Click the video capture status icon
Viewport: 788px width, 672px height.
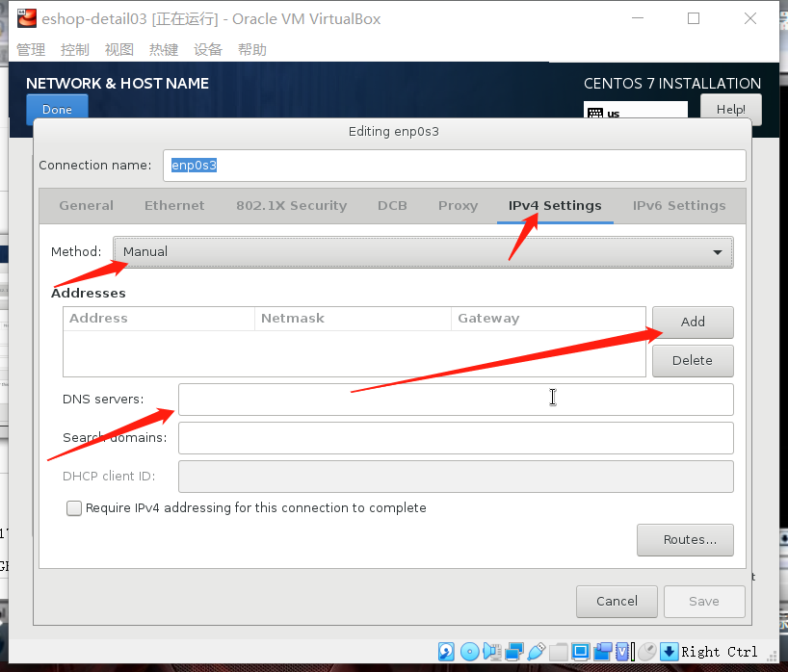click(602, 652)
